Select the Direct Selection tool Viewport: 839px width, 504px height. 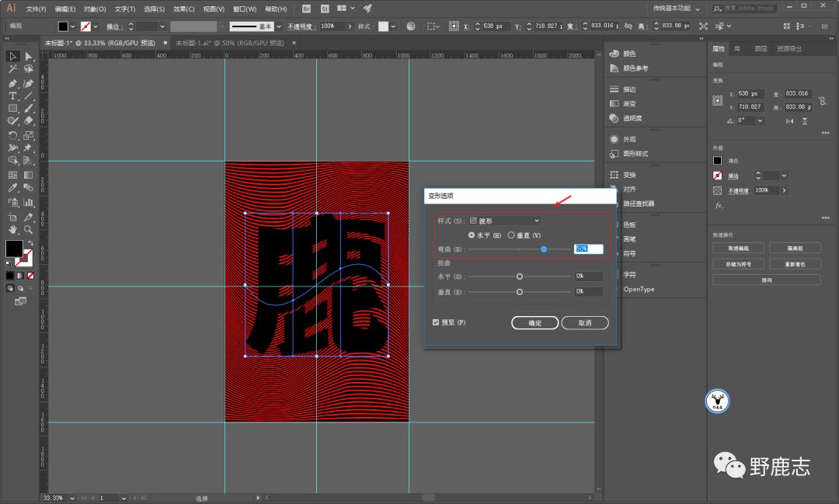(x=29, y=57)
